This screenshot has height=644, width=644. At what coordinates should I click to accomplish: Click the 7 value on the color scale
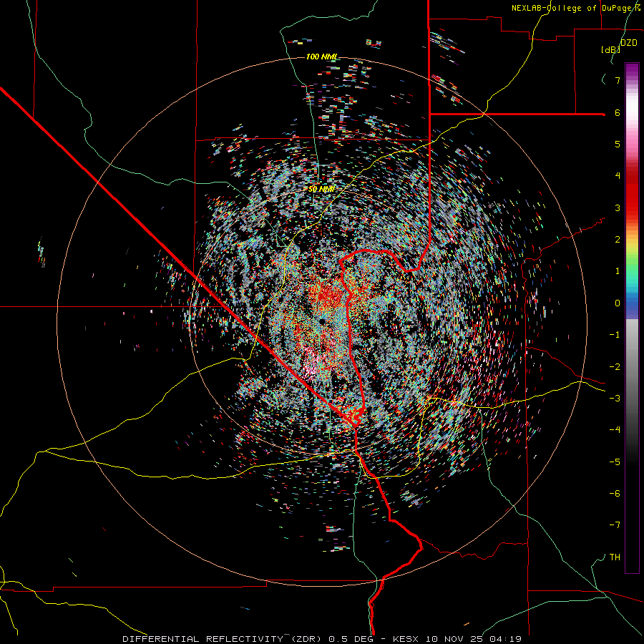pyautogui.click(x=618, y=80)
